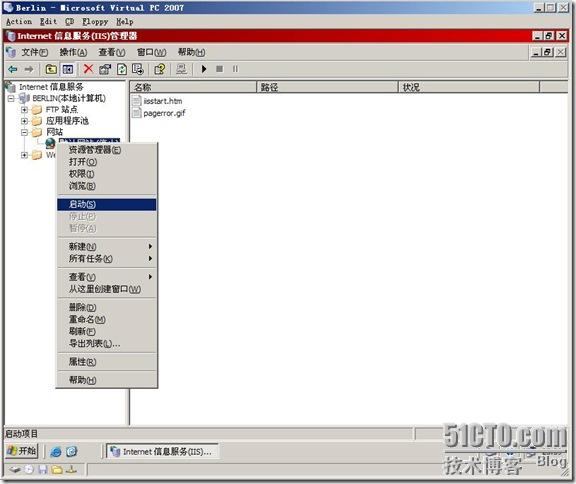Choose 属性(R) in the context menu
Viewport: 576px width, 484px height.
[107, 362]
